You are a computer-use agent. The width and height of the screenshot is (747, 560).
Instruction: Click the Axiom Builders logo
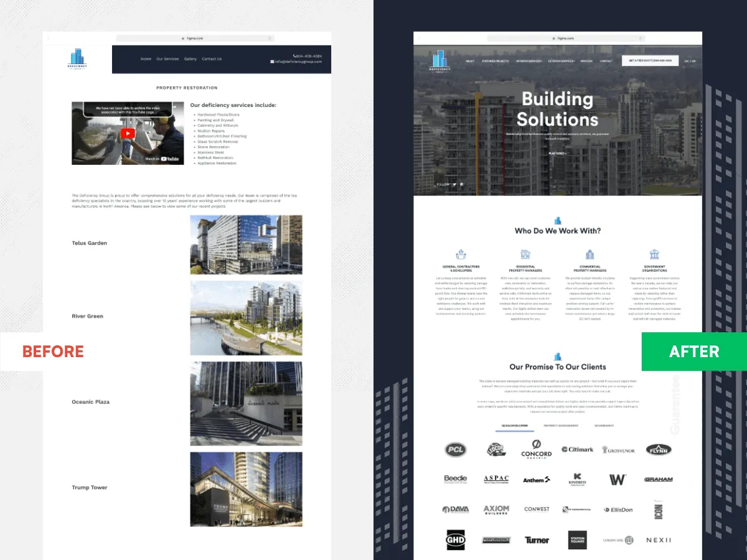(x=496, y=510)
